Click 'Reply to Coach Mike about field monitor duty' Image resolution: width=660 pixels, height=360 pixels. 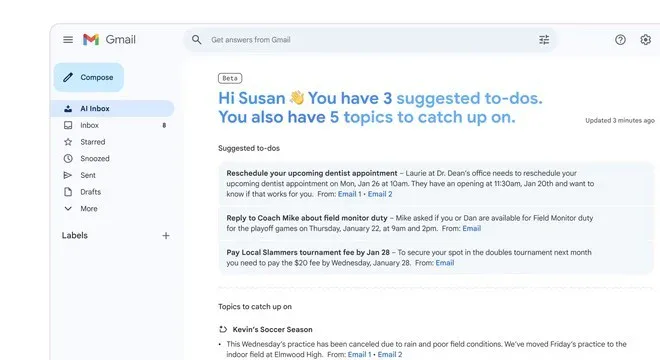click(x=307, y=218)
